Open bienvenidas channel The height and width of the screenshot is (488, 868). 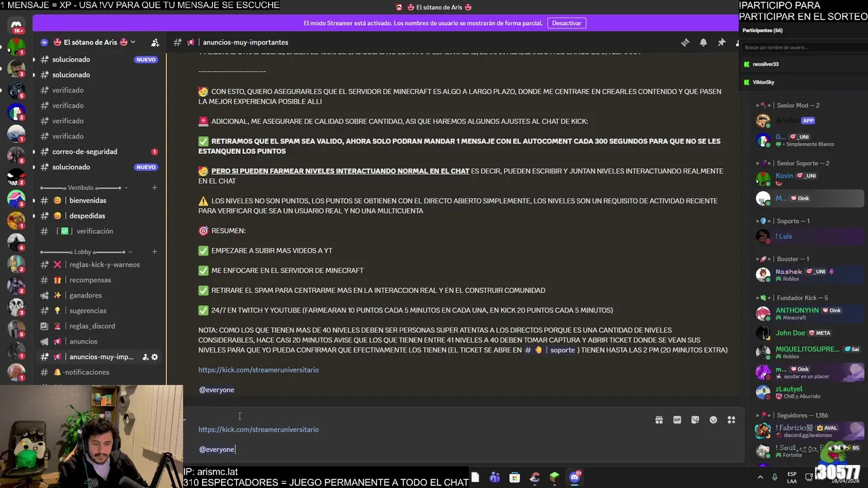pos(99,201)
